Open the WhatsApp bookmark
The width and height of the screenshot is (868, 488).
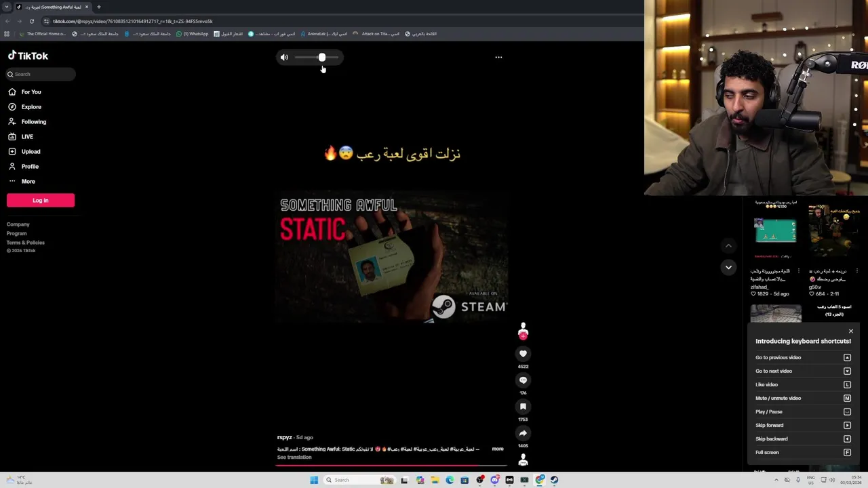(192, 34)
